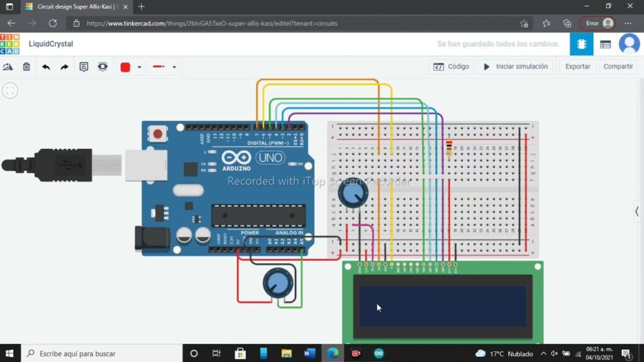Image resolution: width=644 pixels, height=362 pixels.
Task: Select the Circuit design browser tab
Action: [x=75, y=6]
